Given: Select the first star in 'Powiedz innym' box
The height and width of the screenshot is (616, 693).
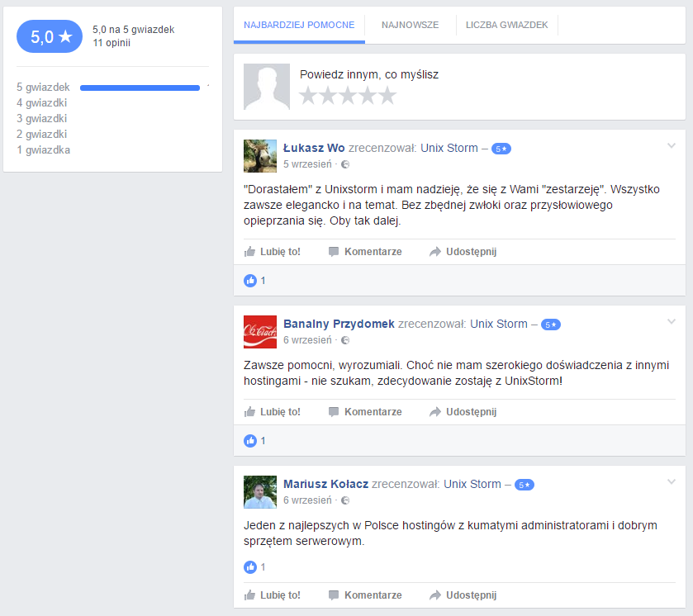Looking at the screenshot, I should coord(308,96).
